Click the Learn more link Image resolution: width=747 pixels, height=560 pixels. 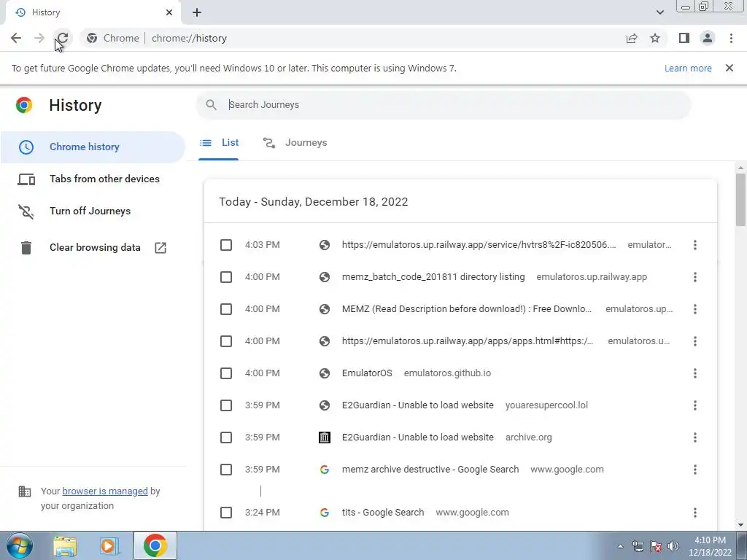688,68
